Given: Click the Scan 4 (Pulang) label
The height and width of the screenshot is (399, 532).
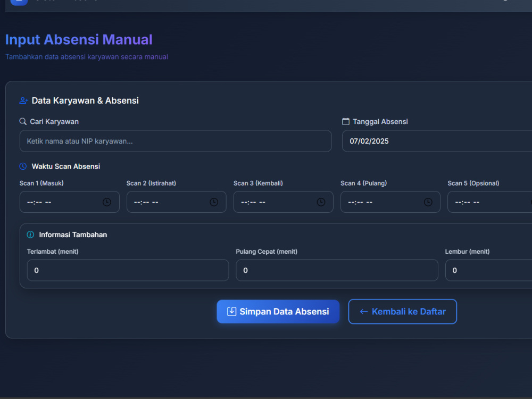Looking at the screenshot, I should [x=364, y=183].
